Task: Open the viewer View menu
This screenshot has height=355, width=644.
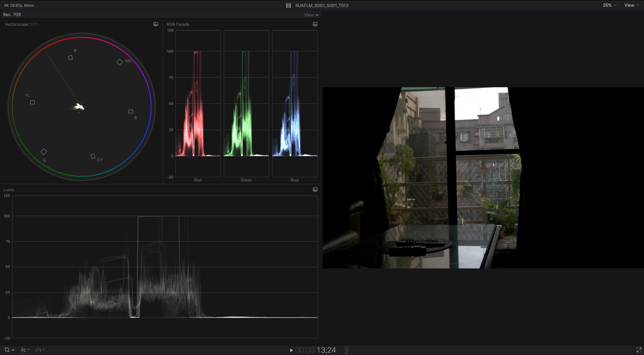Action: [631, 5]
